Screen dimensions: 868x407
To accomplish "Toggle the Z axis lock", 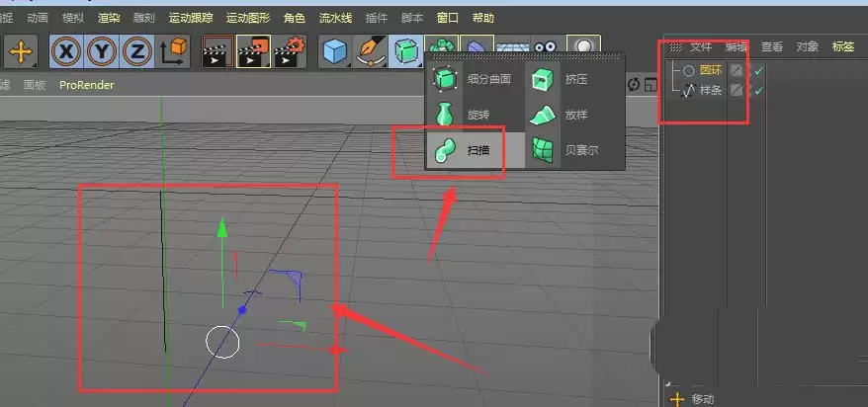I will coord(136,52).
